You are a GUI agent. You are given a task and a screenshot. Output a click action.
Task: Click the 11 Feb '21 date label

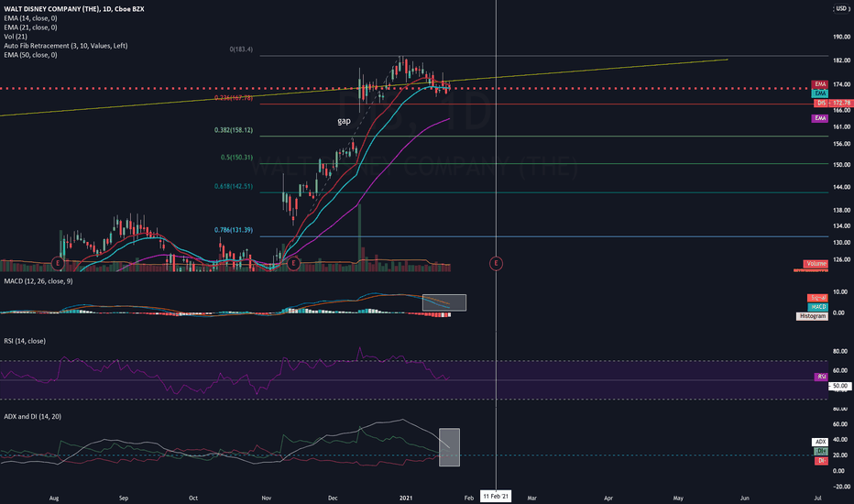tap(496, 496)
